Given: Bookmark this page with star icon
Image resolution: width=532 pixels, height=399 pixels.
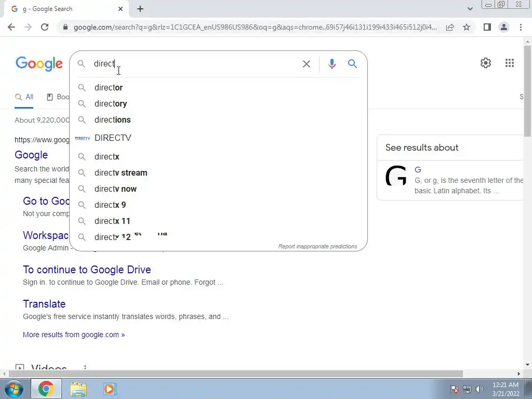Looking at the screenshot, I should click(467, 27).
